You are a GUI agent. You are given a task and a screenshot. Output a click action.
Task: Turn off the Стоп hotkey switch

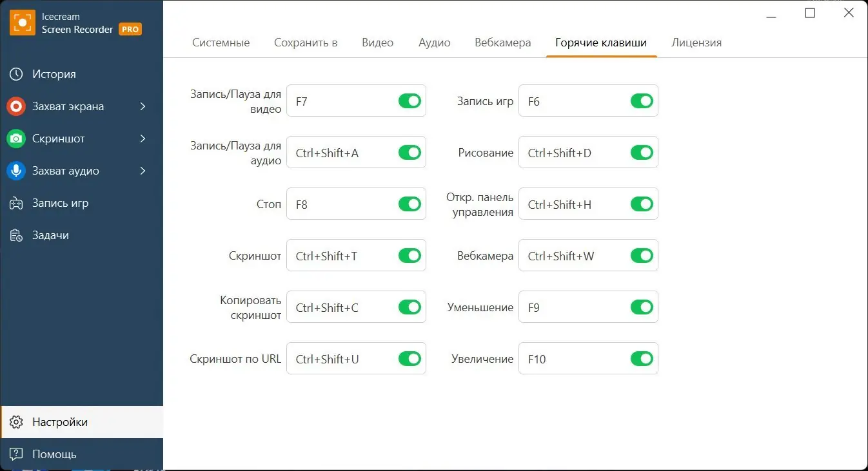tap(409, 204)
